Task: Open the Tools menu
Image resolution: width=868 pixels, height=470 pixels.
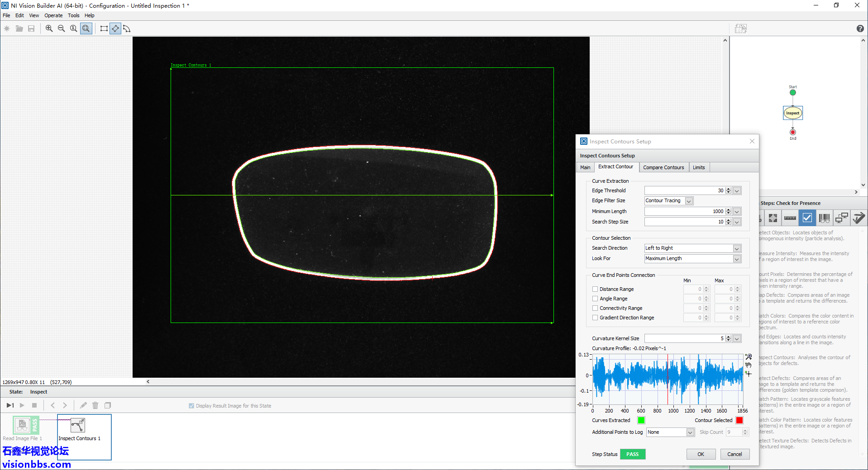Action: (73, 15)
